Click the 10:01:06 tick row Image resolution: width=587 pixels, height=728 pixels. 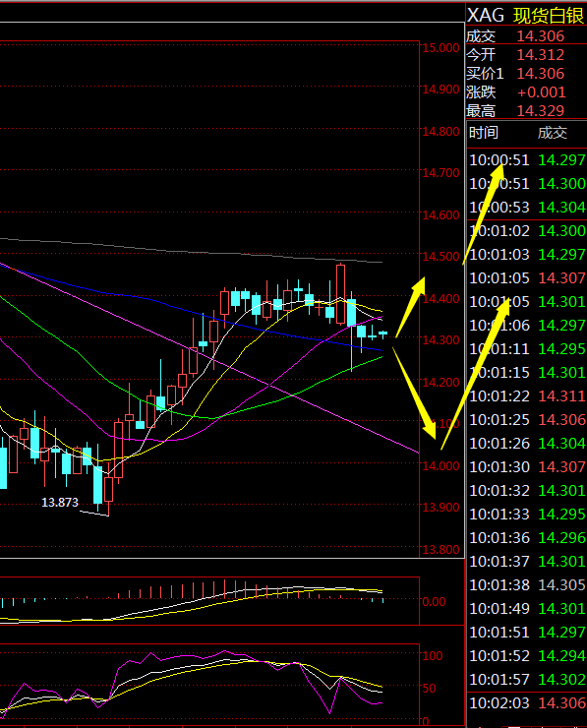(527, 326)
